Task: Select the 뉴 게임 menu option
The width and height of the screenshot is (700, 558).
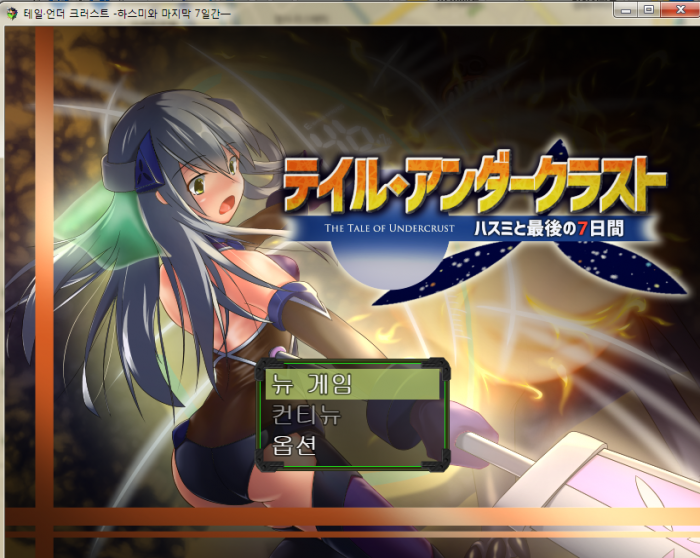Action: 353,384
